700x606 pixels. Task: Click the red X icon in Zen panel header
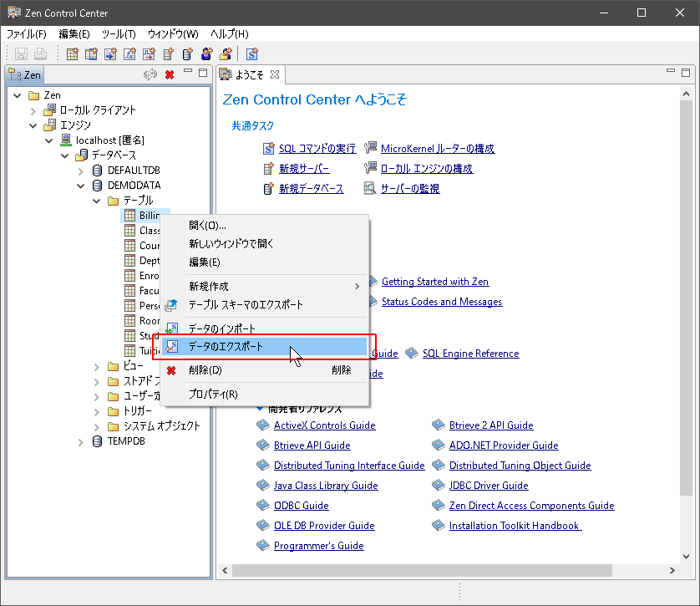pos(170,75)
